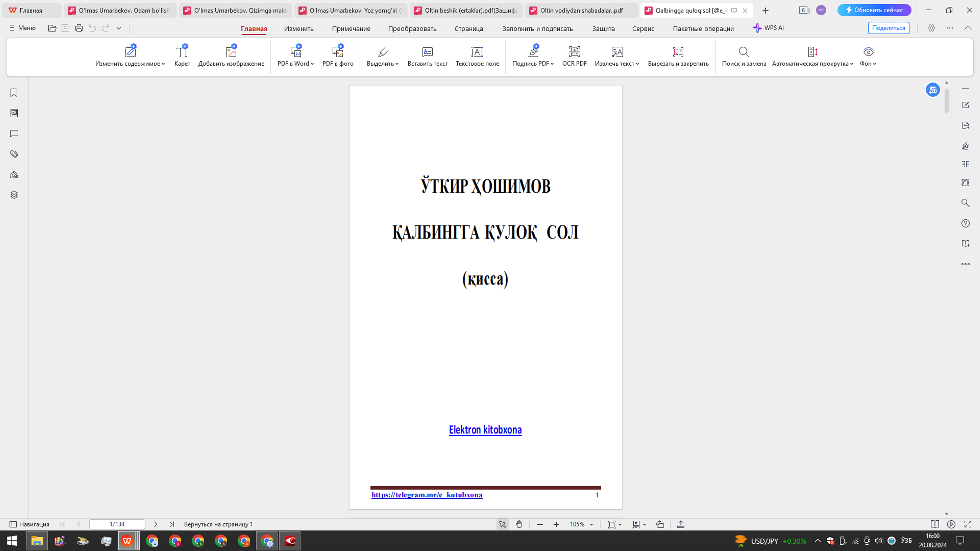Image resolution: width=980 pixels, height=551 pixels.
Task: Collapse the ribbon with the chevron
Action: [x=968, y=28]
